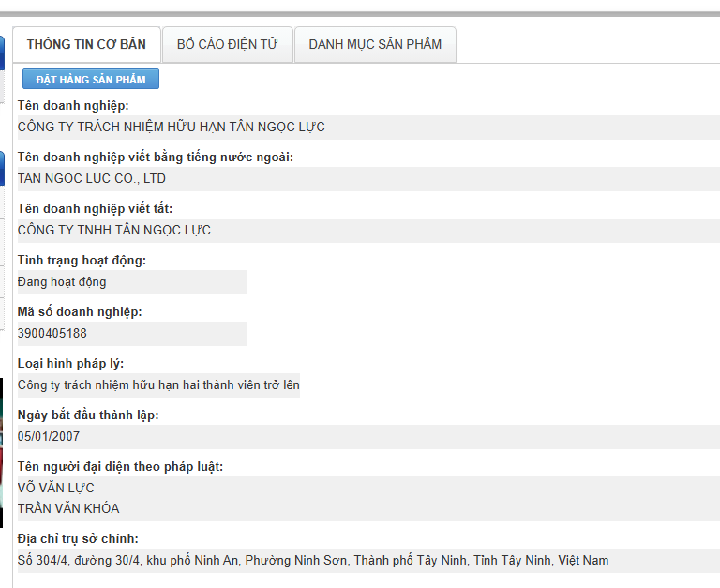The height and width of the screenshot is (588, 720).
Task: Select the founding date 05/01/2007
Action: click(x=49, y=436)
